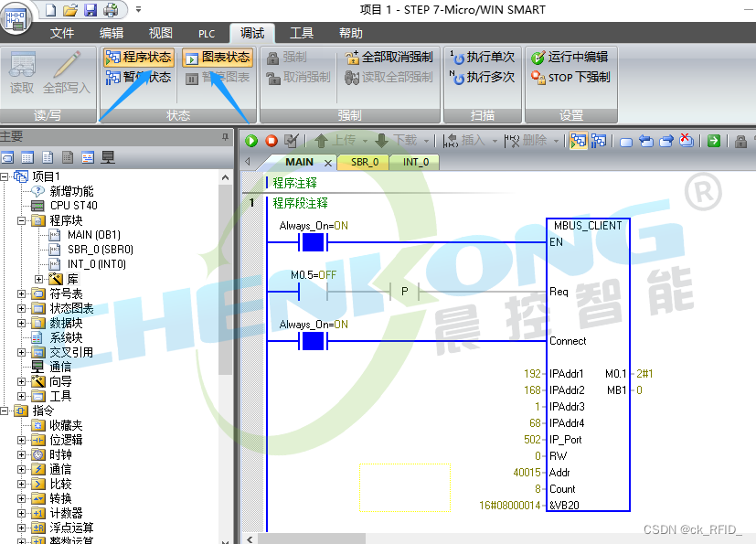Click system block icon in navigation bar

[x=68, y=157]
